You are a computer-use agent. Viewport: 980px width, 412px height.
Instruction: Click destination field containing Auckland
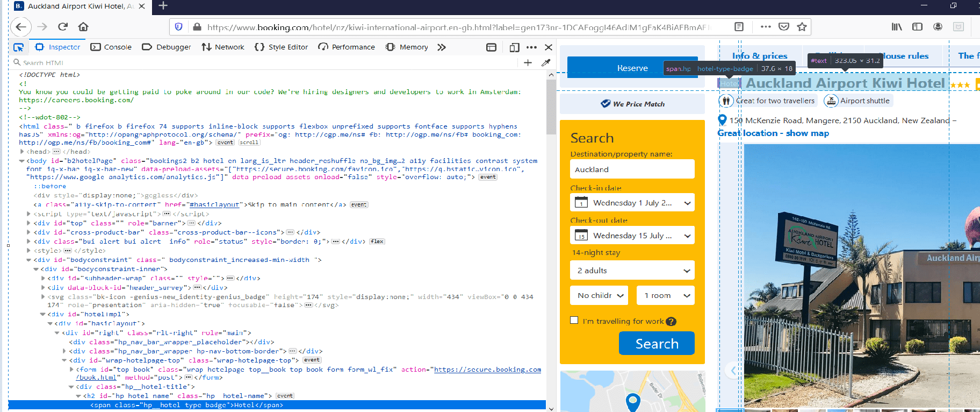click(632, 169)
